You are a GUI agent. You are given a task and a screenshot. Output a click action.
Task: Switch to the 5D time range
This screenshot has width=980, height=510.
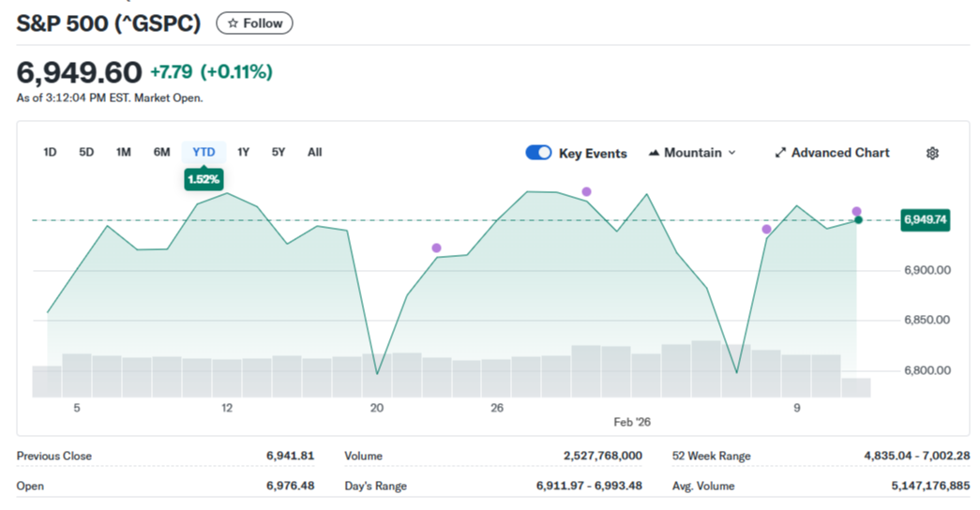86,152
